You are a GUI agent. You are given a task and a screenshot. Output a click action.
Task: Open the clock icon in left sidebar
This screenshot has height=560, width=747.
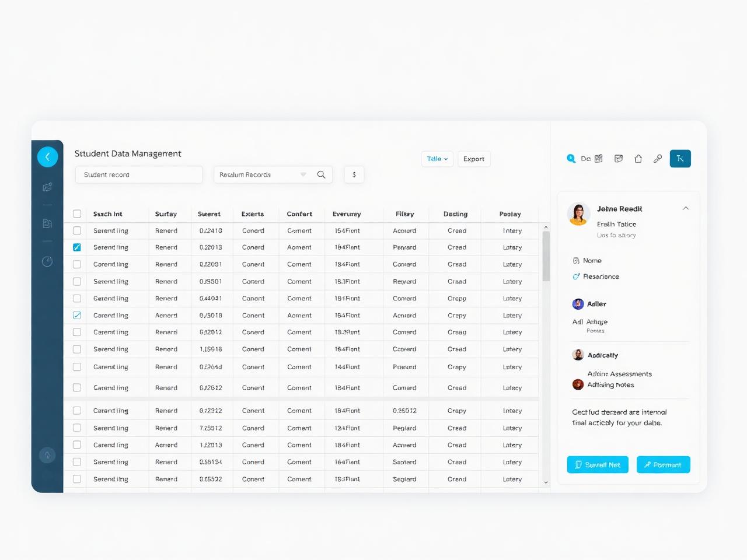[x=47, y=261]
